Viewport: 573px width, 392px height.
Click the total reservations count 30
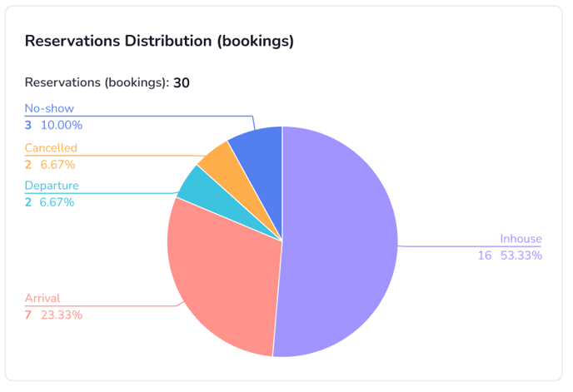coord(182,82)
